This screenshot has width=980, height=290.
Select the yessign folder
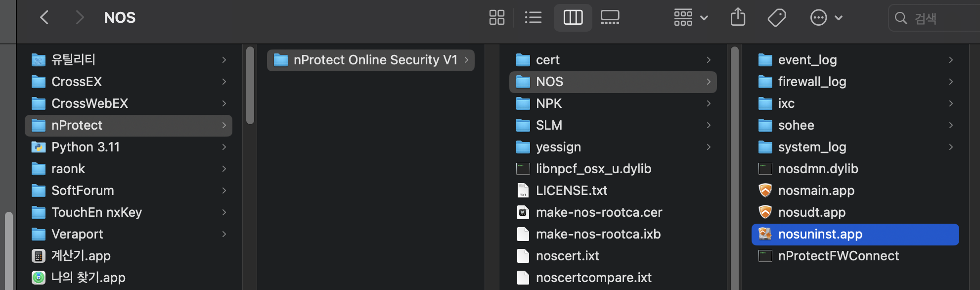coord(613,147)
